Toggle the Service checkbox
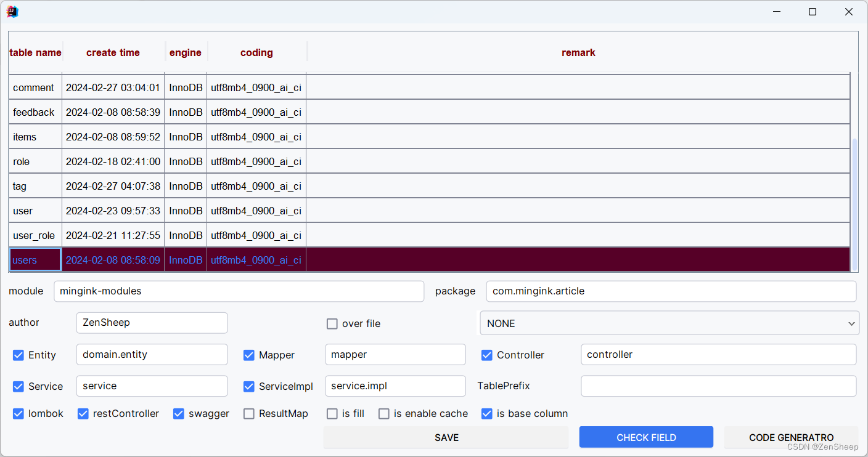This screenshot has height=457, width=868. [18, 386]
